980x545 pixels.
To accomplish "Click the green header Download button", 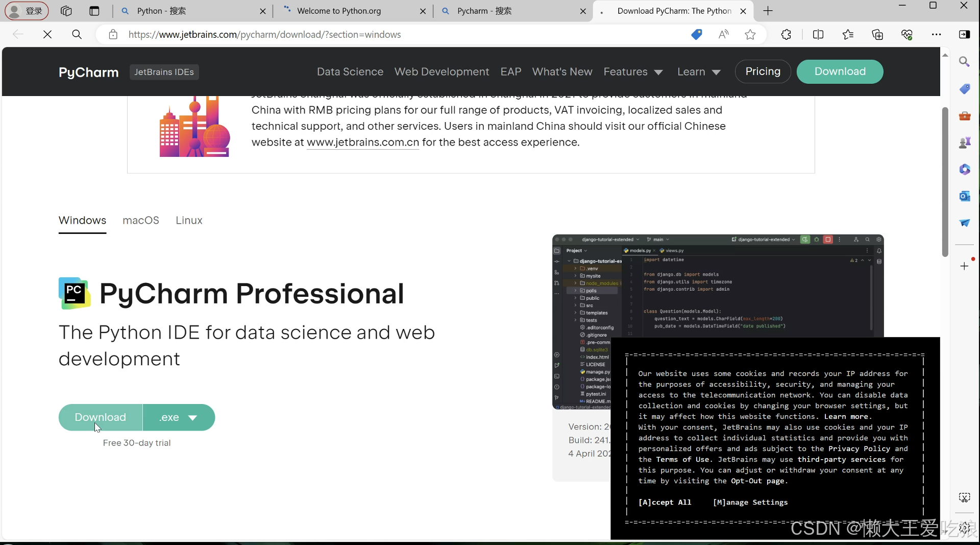I will tap(840, 72).
